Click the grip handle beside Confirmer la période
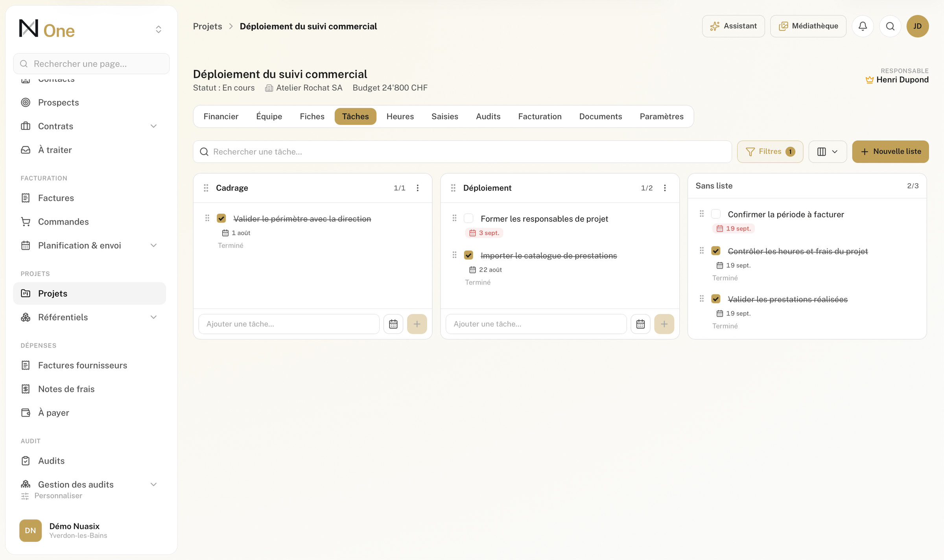This screenshot has width=944, height=560. [702, 214]
